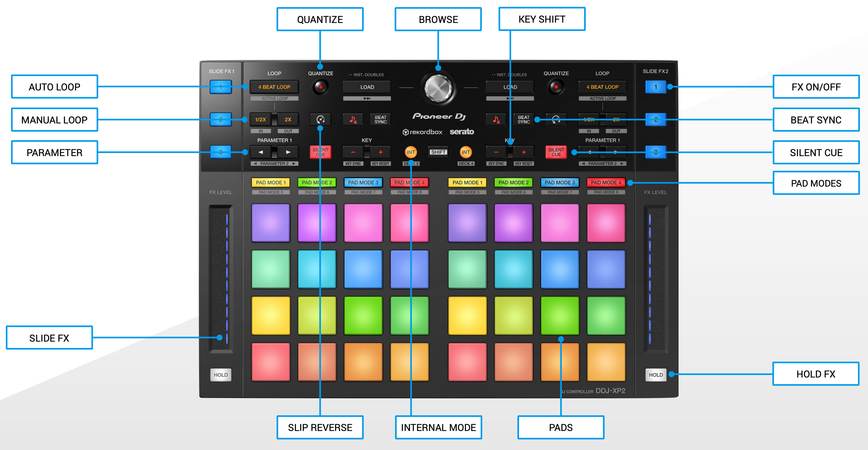This screenshot has width=868, height=450.
Task: Tap the right deck bottom-left red pad
Action: point(467,362)
